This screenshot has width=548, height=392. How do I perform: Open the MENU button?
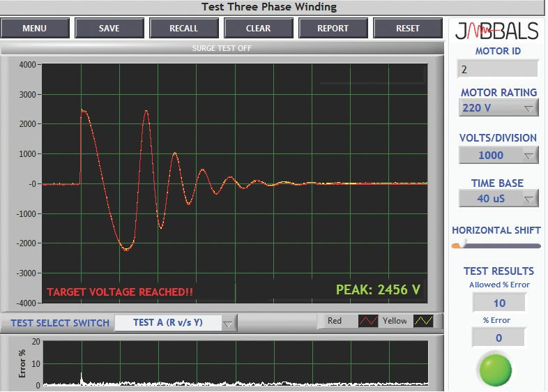click(35, 29)
